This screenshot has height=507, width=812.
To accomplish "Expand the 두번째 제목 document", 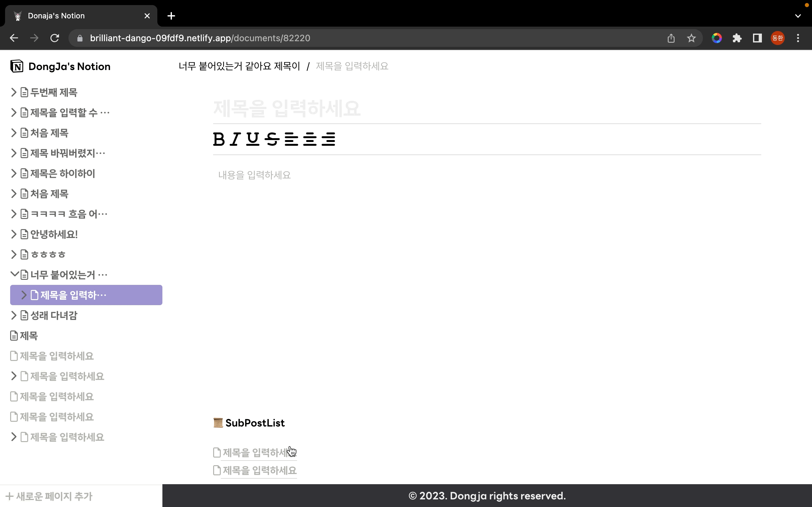I will (13, 92).
